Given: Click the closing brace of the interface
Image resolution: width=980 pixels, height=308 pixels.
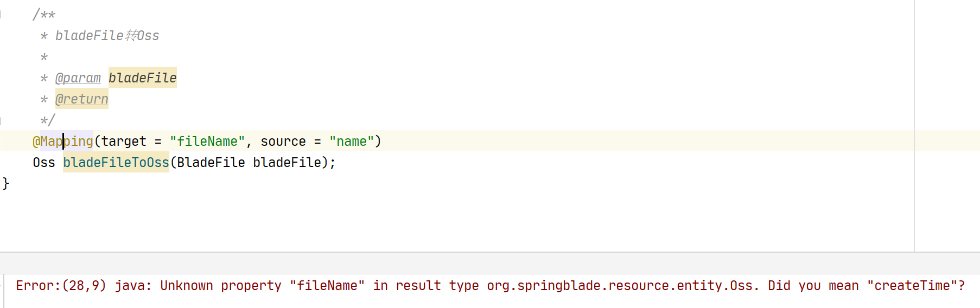Looking at the screenshot, I should point(6,184).
